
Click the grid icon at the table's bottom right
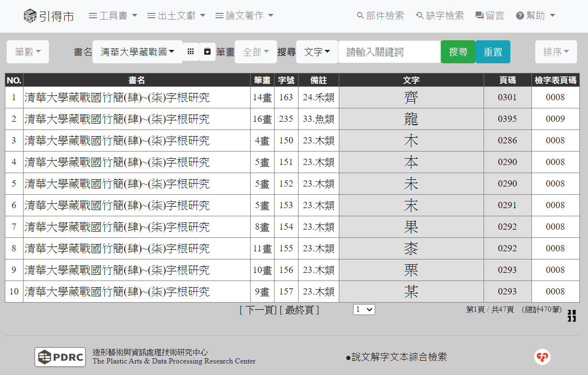tap(572, 316)
